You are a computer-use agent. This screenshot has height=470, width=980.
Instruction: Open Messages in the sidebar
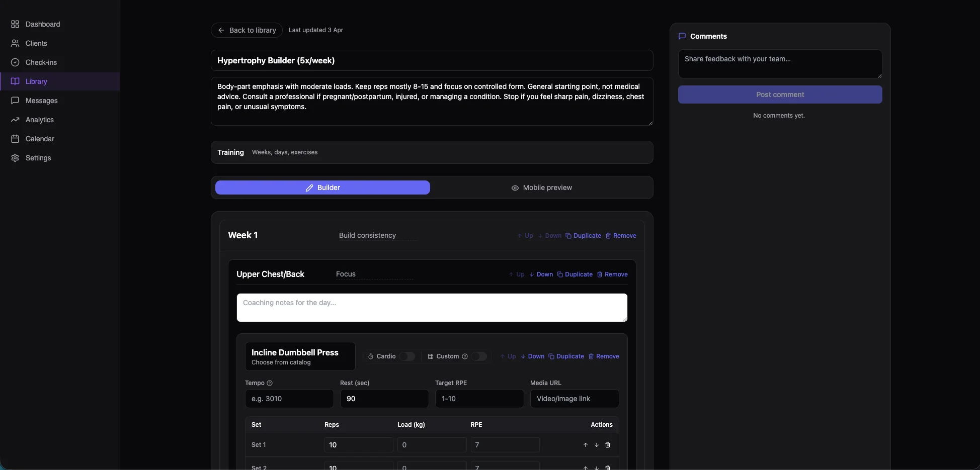[41, 101]
